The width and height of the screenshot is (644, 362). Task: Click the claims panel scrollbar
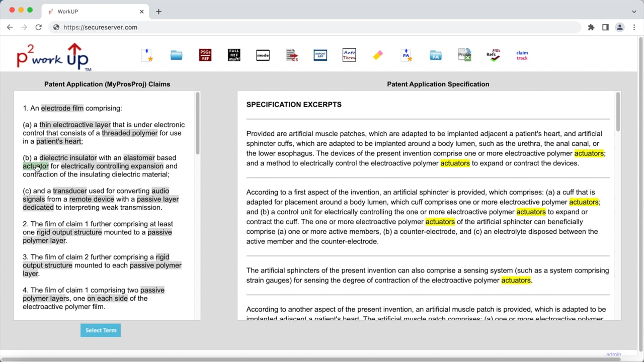[x=197, y=123]
